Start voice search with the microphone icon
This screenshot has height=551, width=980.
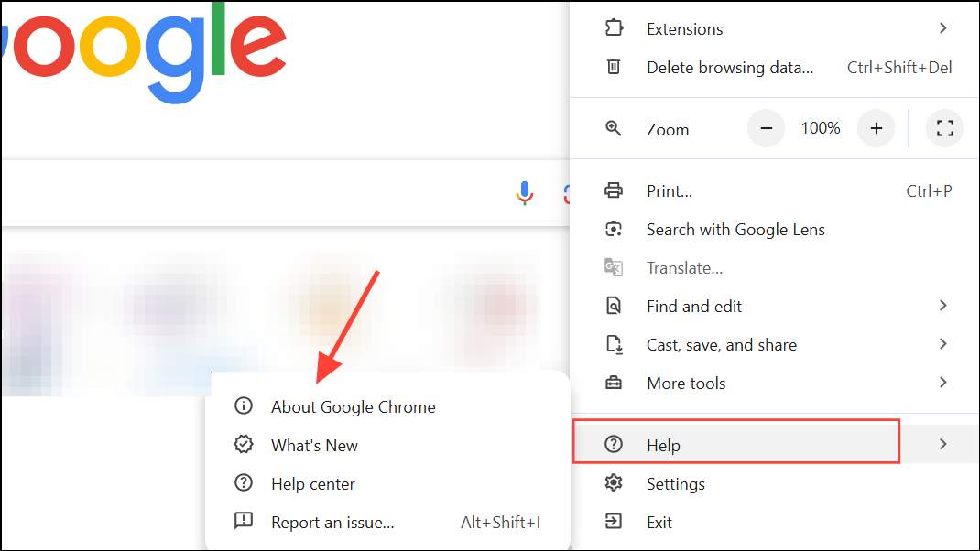coord(525,193)
